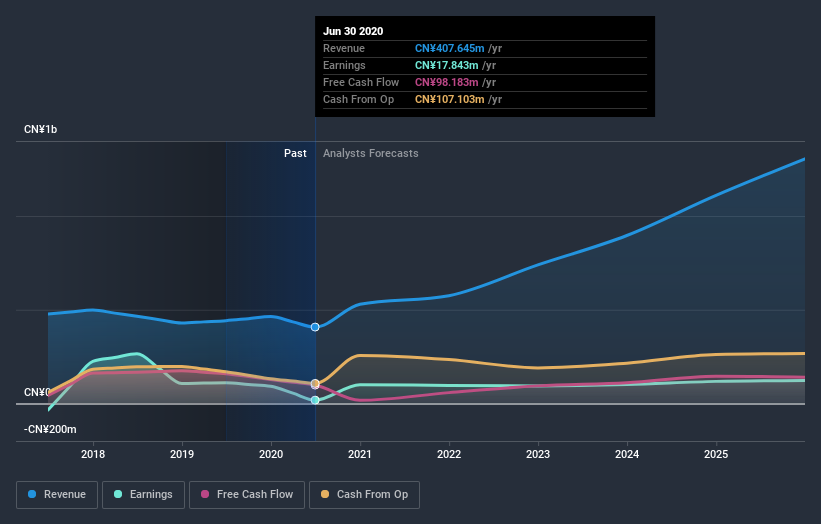Click the 2019 x-axis label
Image resolution: width=821 pixels, height=524 pixels.
point(182,454)
